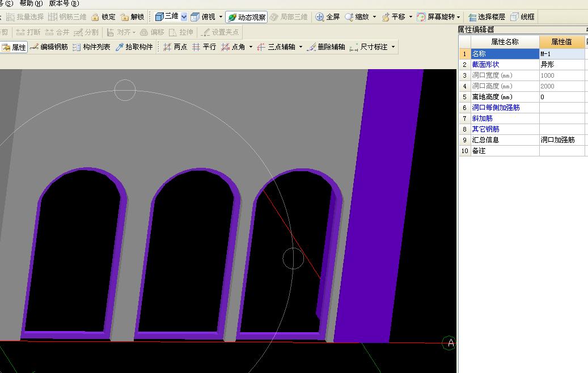The image size is (588, 373).
Task: Switch to 俯视 top view
Action: (x=203, y=17)
